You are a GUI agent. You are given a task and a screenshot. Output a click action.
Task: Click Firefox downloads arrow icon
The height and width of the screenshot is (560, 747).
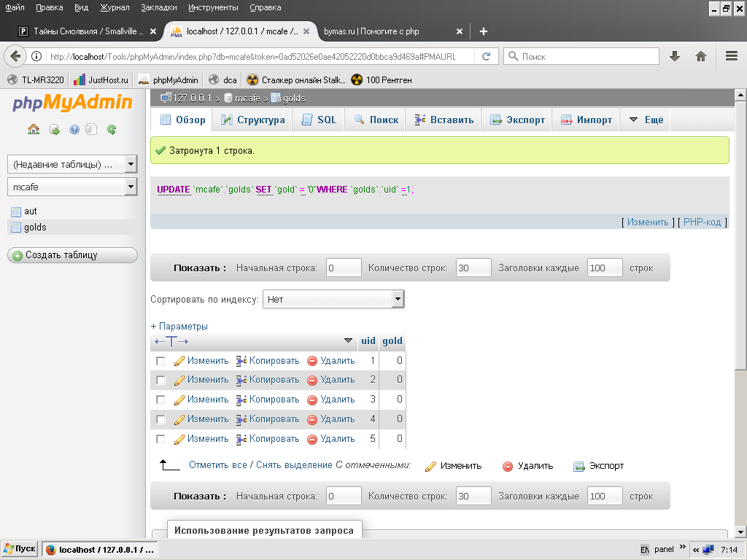coord(675,56)
